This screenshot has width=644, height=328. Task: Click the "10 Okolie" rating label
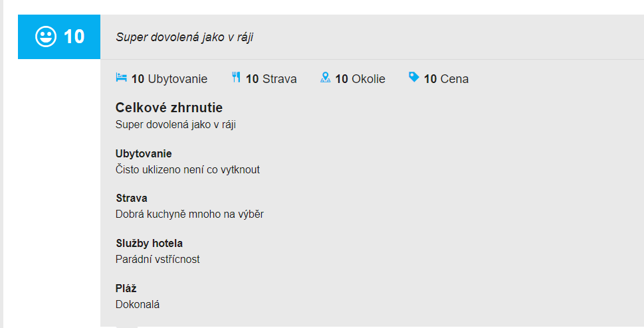[360, 79]
